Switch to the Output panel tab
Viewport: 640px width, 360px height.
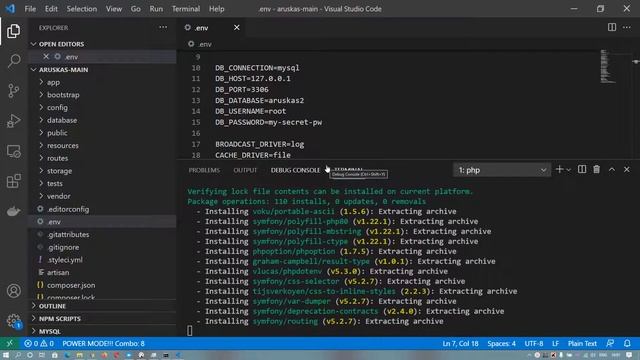click(x=245, y=170)
